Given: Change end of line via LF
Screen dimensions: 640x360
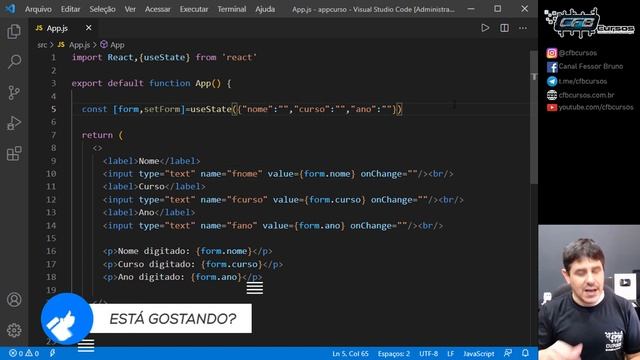Looking at the screenshot, I should click(x=451, y=354).
